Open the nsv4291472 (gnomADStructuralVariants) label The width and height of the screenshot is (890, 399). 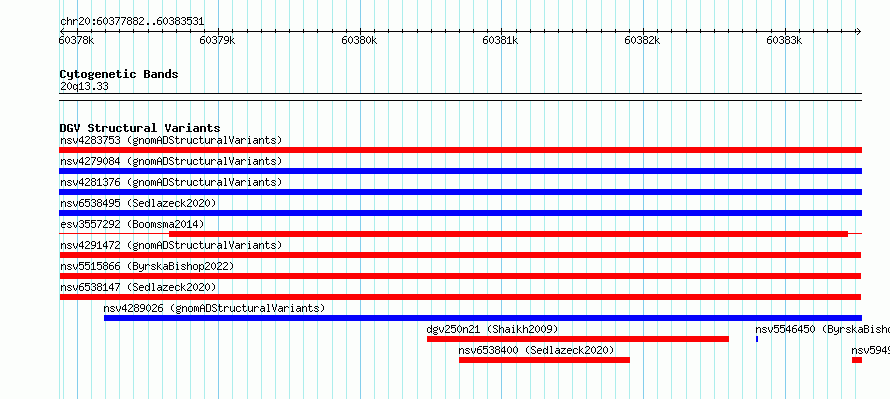pyautogui.click(x=171, y=245)
